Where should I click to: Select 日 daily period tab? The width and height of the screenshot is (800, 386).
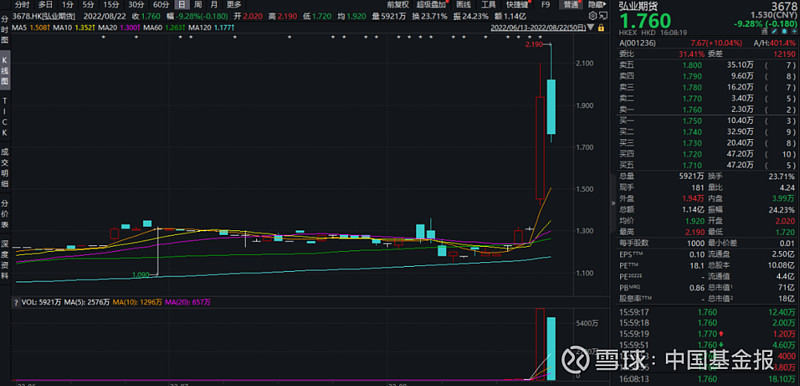click(182, 5)
